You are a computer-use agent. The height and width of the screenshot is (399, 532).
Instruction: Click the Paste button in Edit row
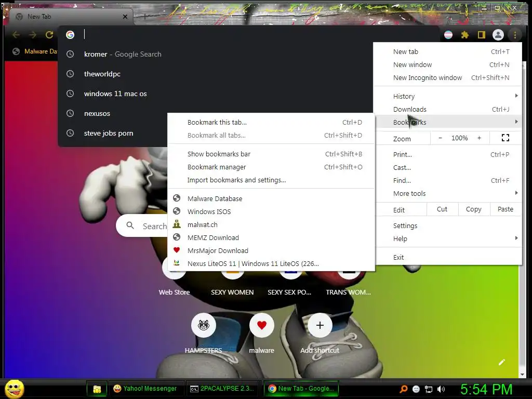coord(505,209)
